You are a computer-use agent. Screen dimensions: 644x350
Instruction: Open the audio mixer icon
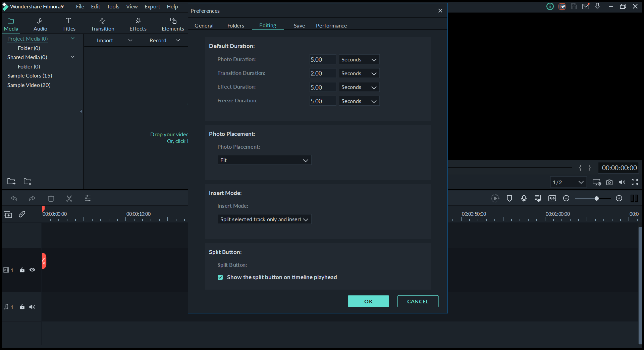point(538,198)
